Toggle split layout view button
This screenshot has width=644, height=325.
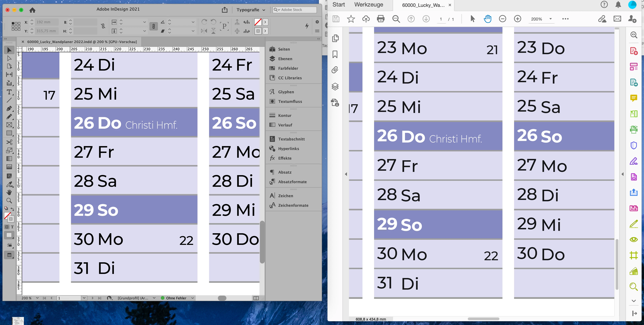point(256,298)
